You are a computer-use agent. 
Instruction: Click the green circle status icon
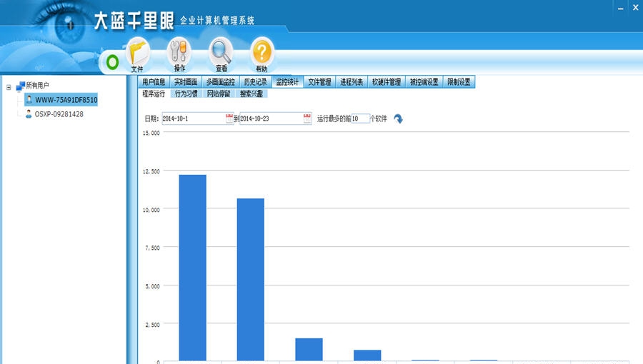112,62
